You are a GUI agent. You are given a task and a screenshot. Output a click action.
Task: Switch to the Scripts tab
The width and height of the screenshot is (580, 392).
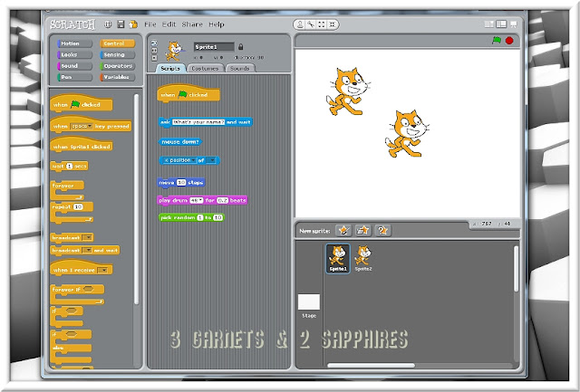(x=170, y=68)
